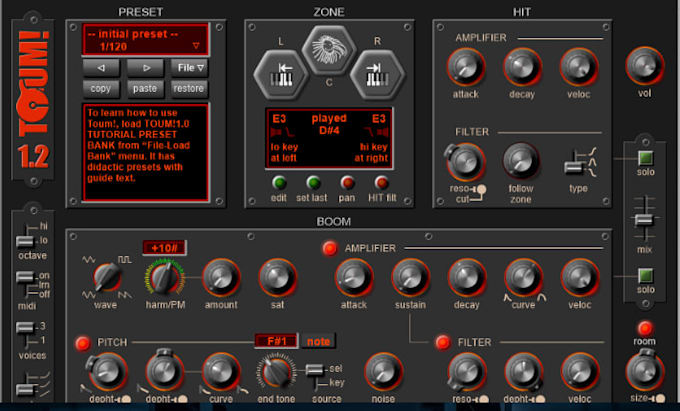Click the second pitch depht knob

coord(164,371)
